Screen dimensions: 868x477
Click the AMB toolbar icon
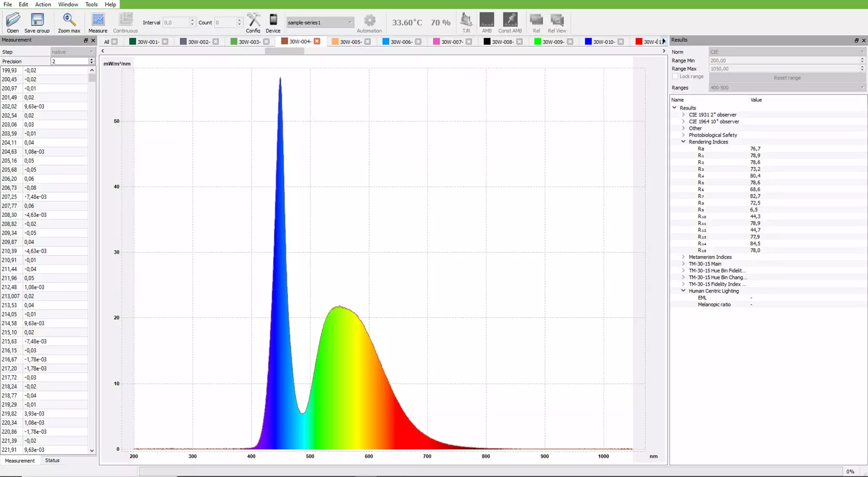click(x=487, y=19)
